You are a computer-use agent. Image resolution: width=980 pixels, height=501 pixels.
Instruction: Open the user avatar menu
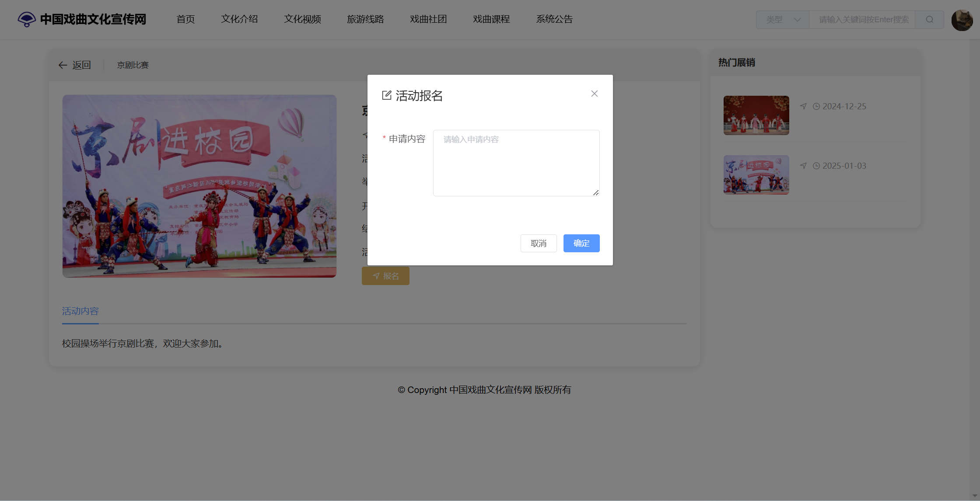(962, 20)
